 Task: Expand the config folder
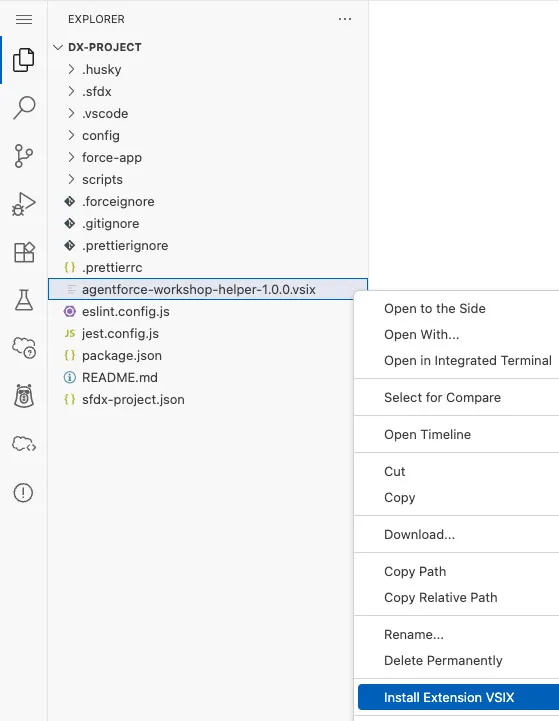pyautogui.click(x=71, y=135)
